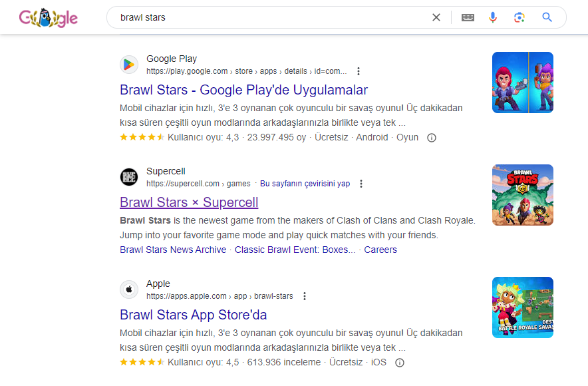Open the info icon beside the Android rating
588x386 pixels.
(431, 137)
